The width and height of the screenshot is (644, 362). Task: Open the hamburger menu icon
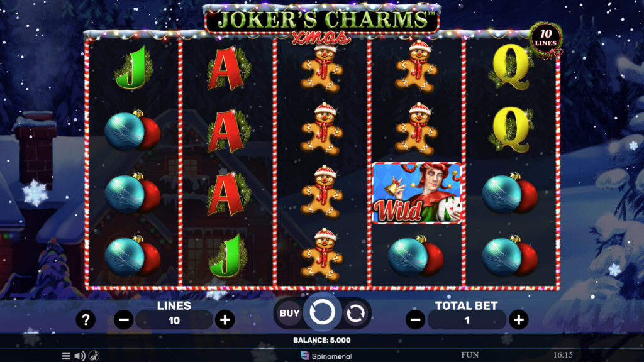(66, 356)
